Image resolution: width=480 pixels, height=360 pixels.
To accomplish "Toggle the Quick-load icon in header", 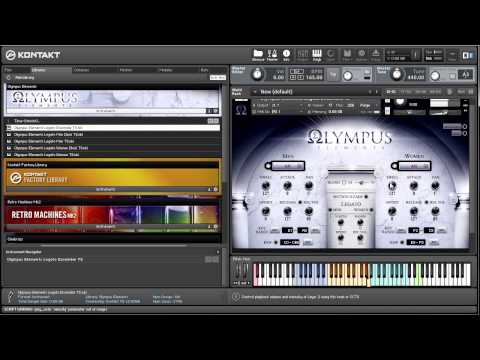I will (331, 55).
